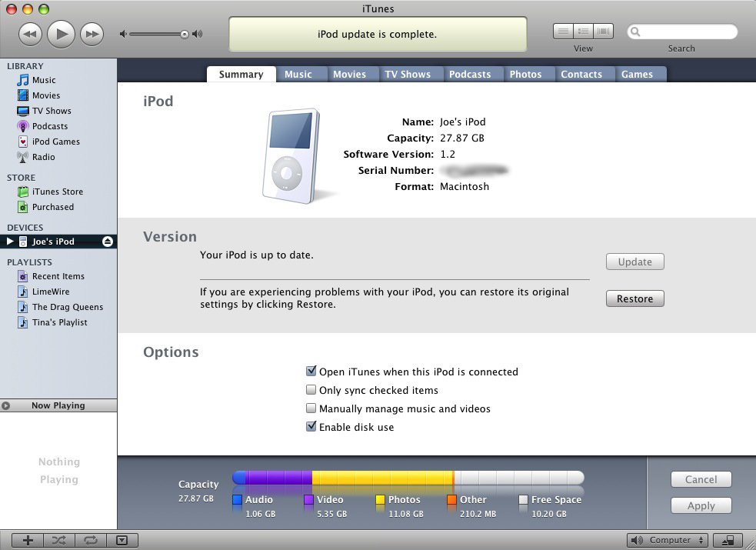Open the Computer speakers dropdown
The width and height of the screenshot is (756, 550).
(668, 540)
